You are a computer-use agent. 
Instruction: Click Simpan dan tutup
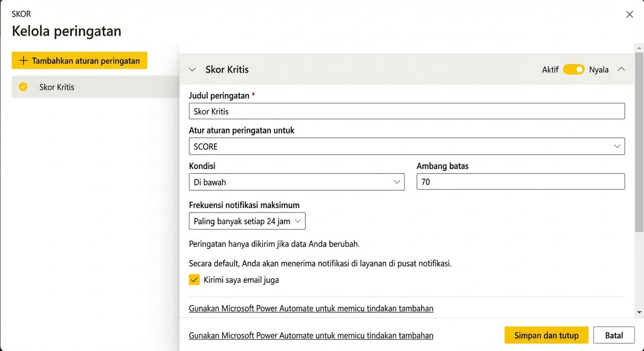(546, 335)
